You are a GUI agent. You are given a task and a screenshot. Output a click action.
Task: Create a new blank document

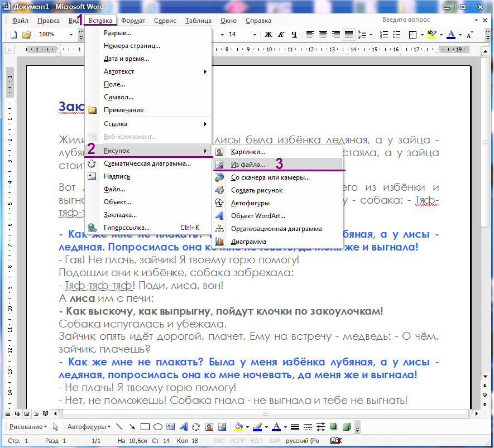click(13, 35)
